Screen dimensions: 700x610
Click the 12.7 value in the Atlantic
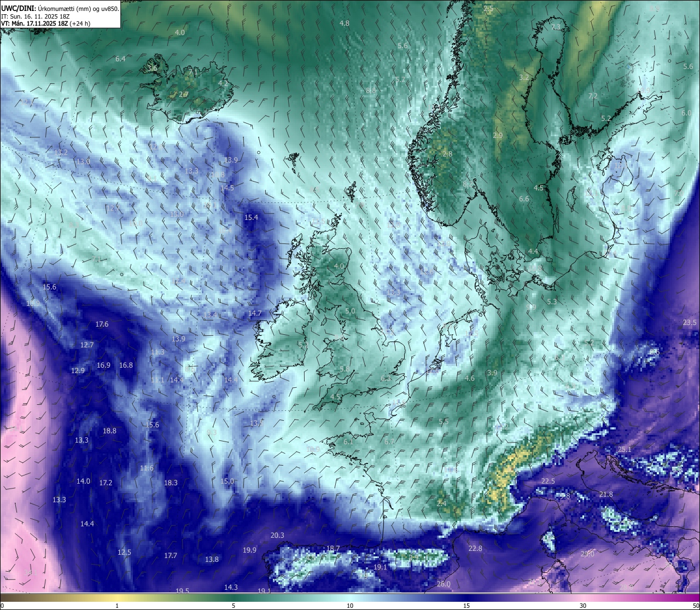pos(87,345)
